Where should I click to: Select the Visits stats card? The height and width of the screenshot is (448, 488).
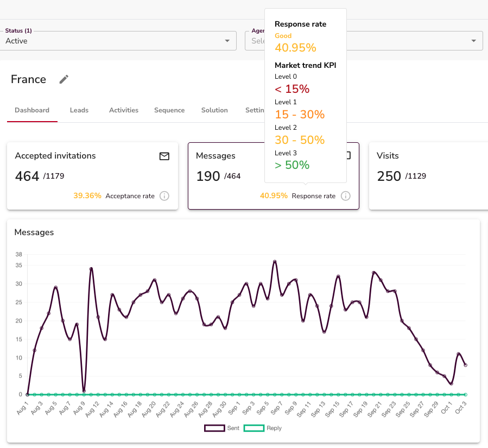pos(428,175)
